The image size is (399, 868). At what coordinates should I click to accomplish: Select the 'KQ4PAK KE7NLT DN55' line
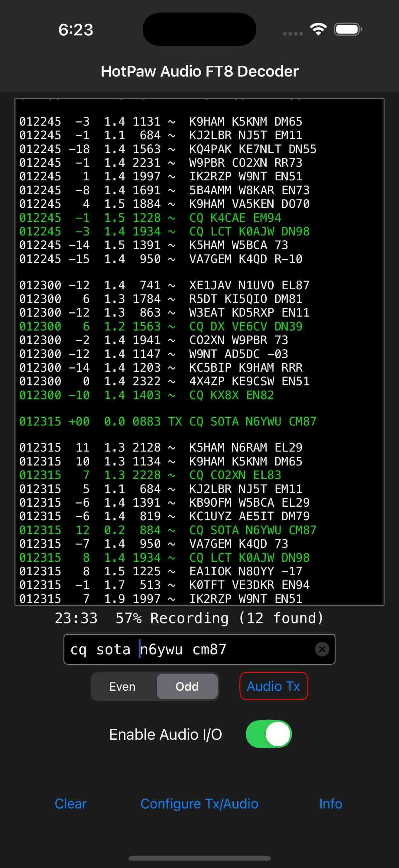167,149
